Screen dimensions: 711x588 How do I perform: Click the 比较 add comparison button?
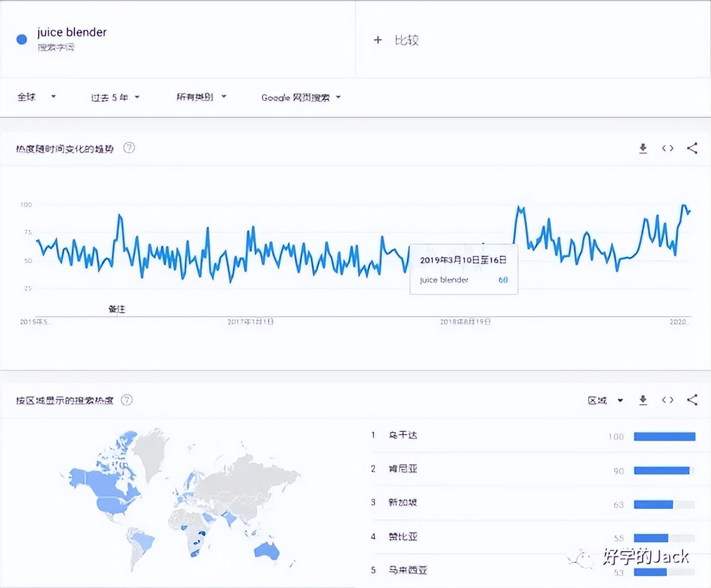pos(397,40)
